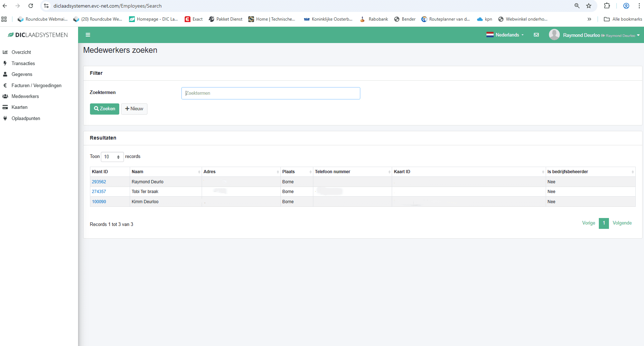
Task: Open Overzicht in sidebar
Action: click(21, 52)
